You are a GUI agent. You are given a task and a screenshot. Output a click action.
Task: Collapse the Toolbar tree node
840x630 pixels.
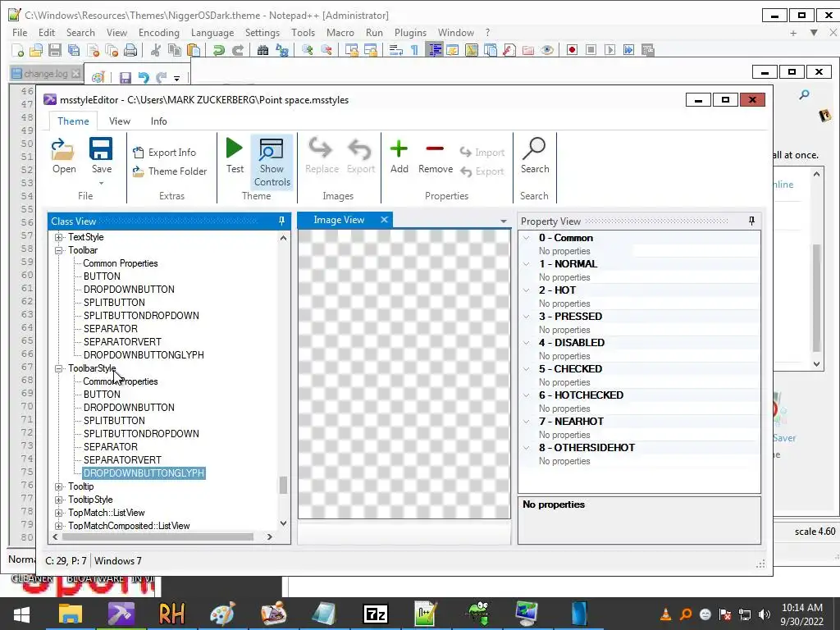click(58, 250)
